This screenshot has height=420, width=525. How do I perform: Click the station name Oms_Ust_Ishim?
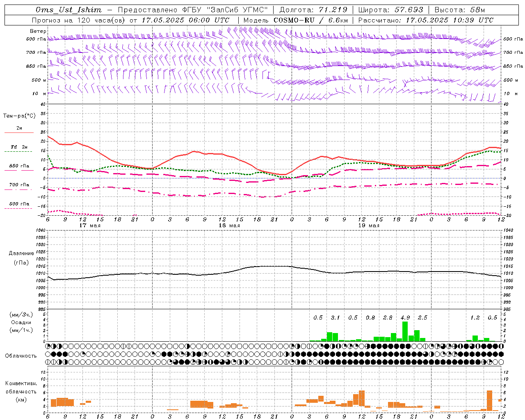68,10
